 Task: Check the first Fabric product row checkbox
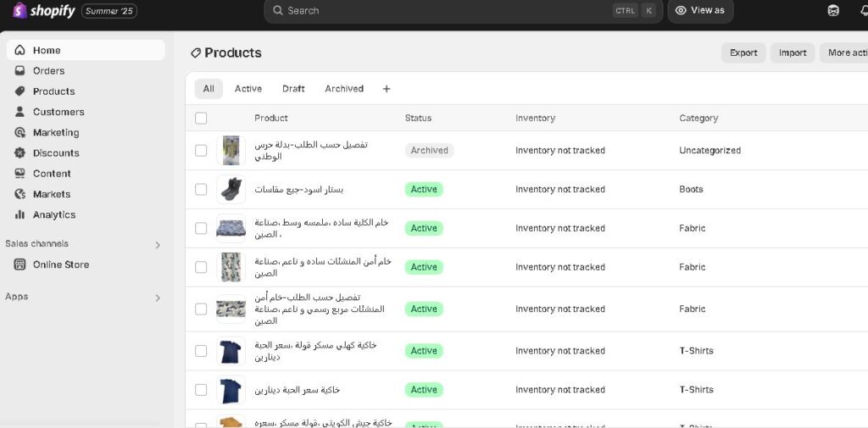201,228
